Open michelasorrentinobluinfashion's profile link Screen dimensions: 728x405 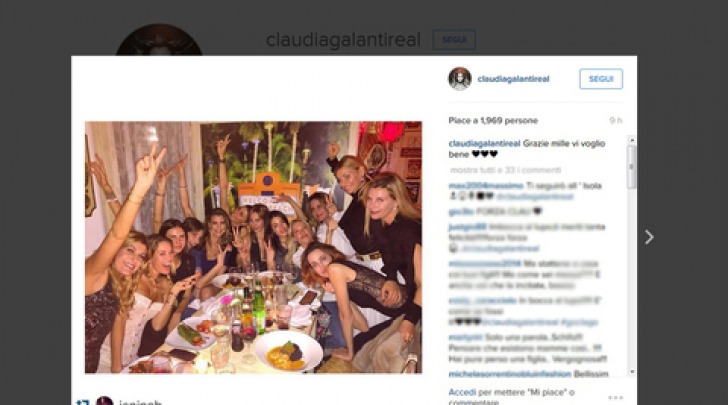[510, 374]
